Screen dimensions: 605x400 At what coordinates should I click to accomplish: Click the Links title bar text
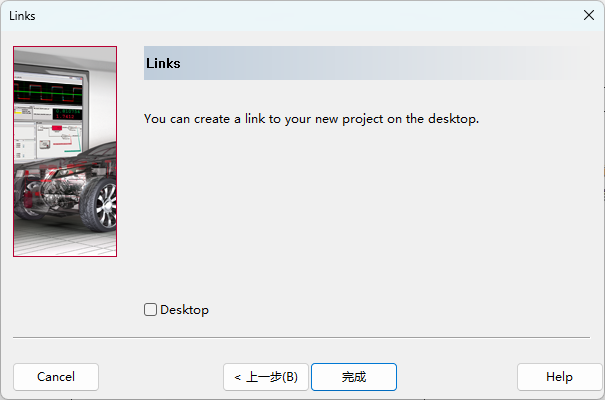point(22,15)
